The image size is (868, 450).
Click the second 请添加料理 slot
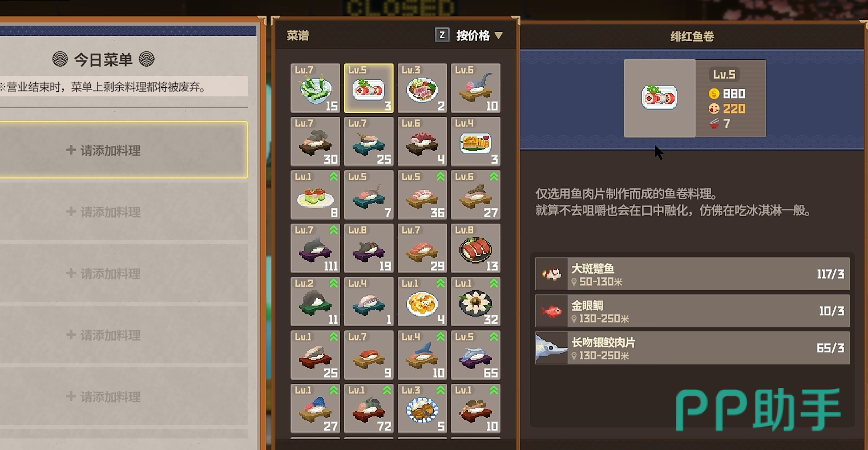(123, 212)
